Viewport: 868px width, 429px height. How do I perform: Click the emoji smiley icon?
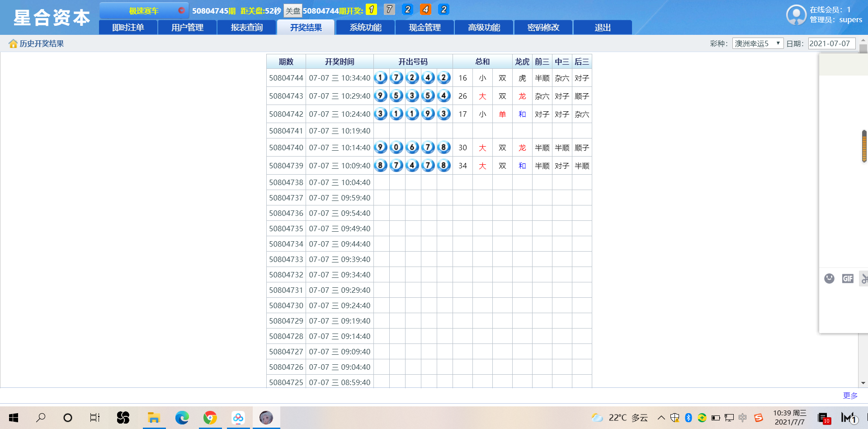pyautogui.click(x=829, y=278)
